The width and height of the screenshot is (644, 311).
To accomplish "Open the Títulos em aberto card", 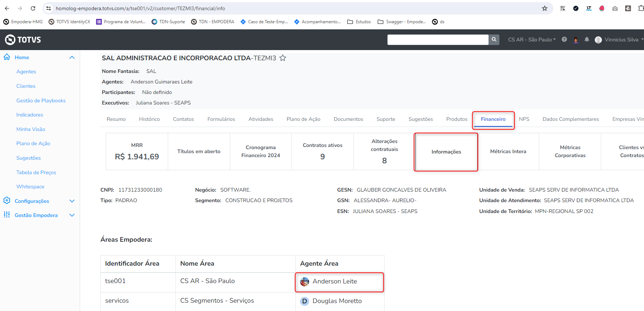I will tap(199, 151).
